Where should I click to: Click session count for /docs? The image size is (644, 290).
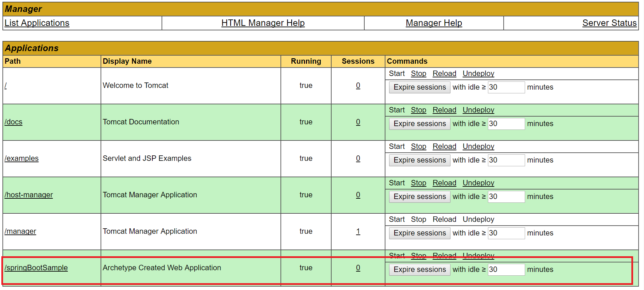click(x=358, y=122)
